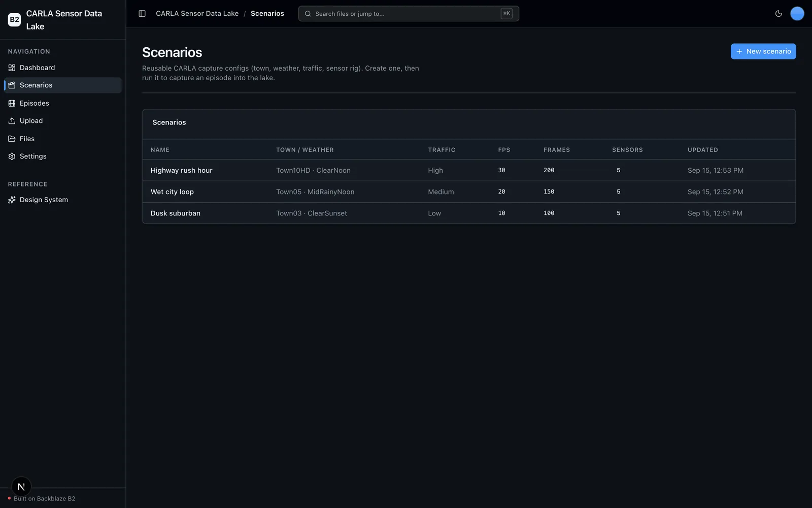Switch theme with the moon icon
The height and width of the screenshot is (508, 812).
pos(779,14)
